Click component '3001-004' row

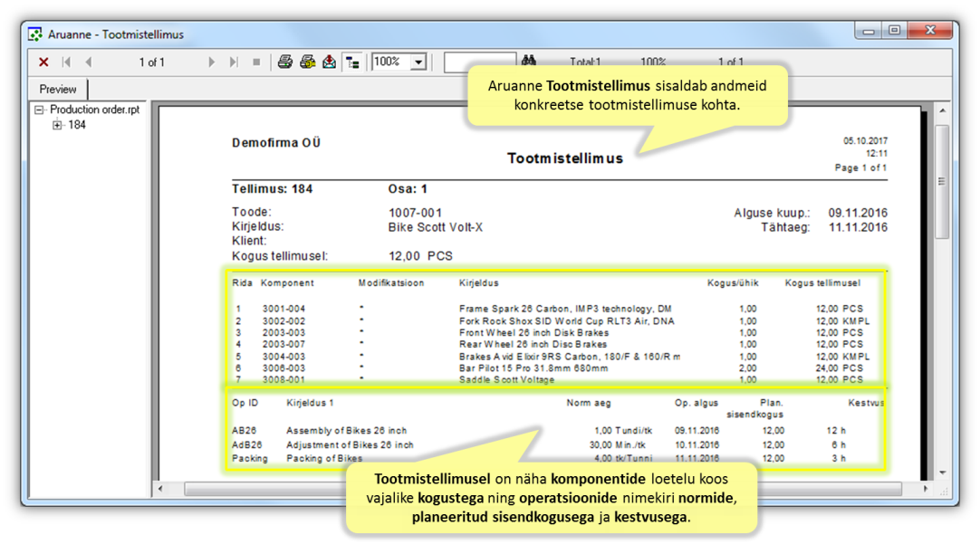[x=283, y=309]
